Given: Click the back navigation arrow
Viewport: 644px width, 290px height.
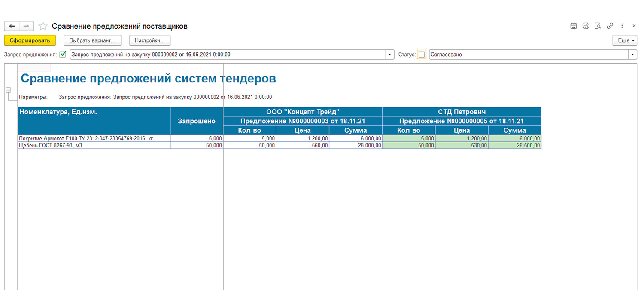Looking at the screenshot, I should click(x=12, y=26).
